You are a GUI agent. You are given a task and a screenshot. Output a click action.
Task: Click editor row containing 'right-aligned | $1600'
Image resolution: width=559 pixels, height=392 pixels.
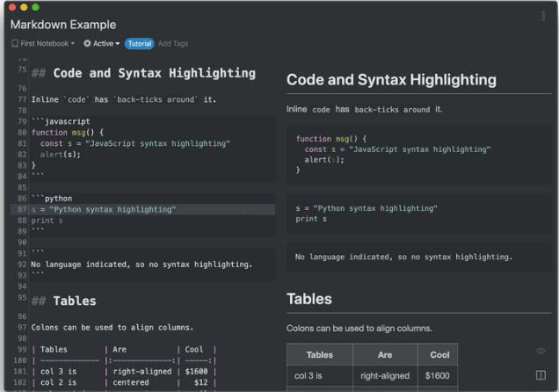124,372
